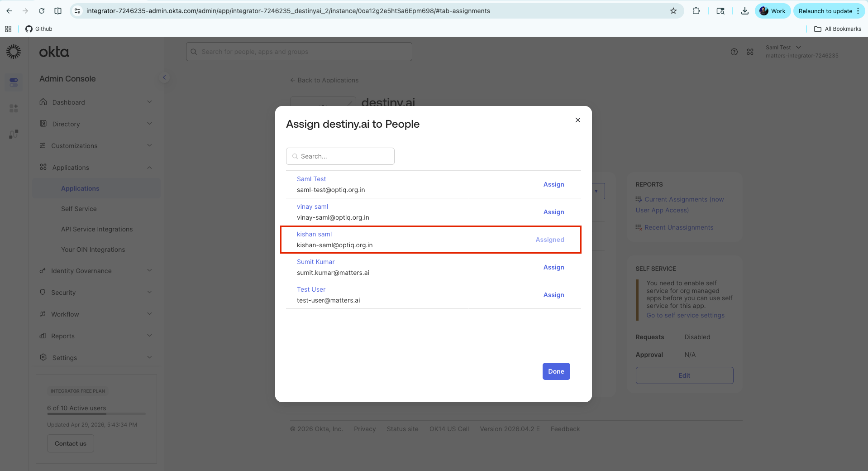Open the workflows icon in left rail
Viewport: 868px width, 471px height.
pyautogui.click(x=14, y=134)
